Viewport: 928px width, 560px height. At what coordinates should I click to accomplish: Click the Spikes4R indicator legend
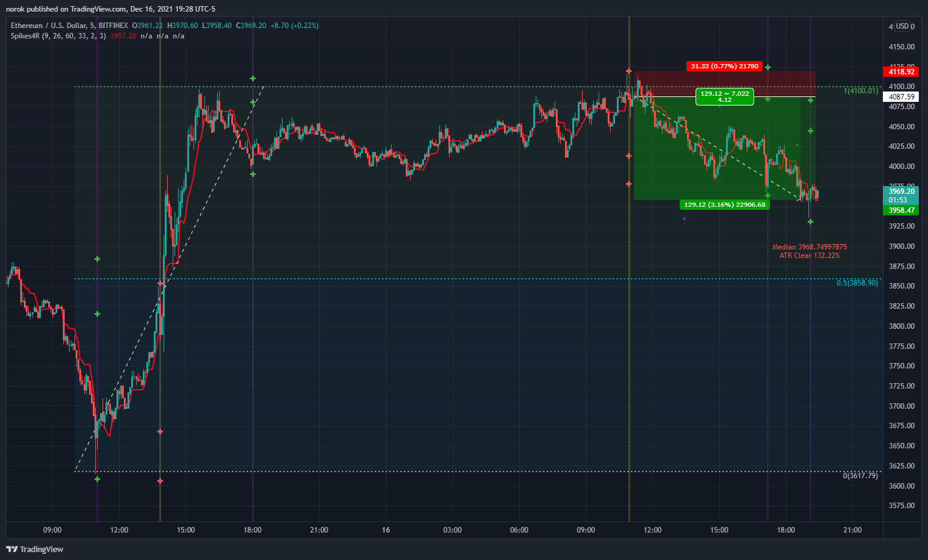coord(59,36)
